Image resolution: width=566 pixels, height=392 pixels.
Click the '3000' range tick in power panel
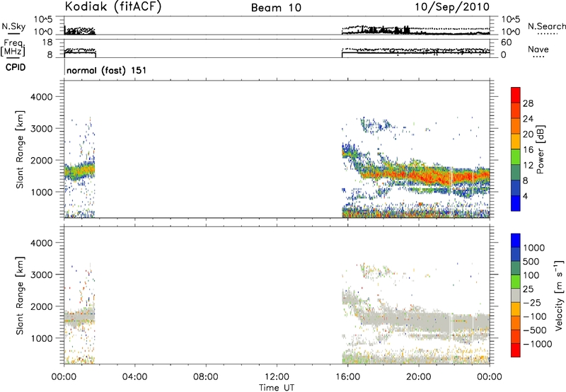[41, 129]
